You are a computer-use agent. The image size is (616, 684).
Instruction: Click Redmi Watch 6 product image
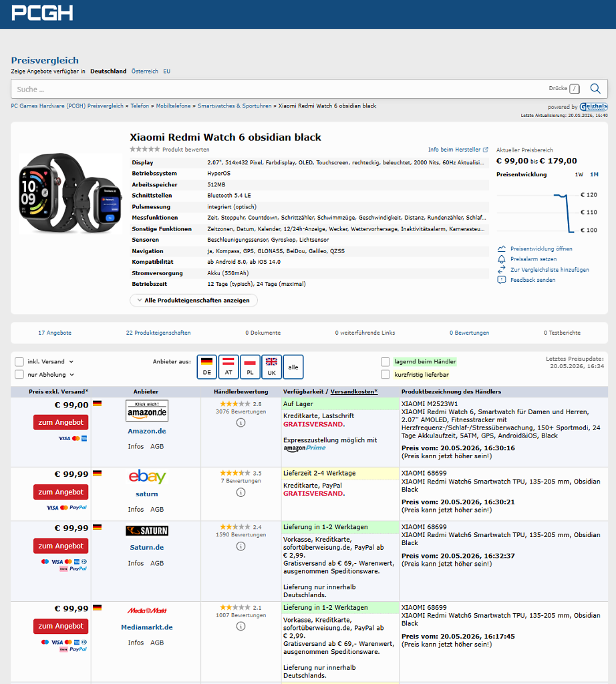tap(69, 193)
